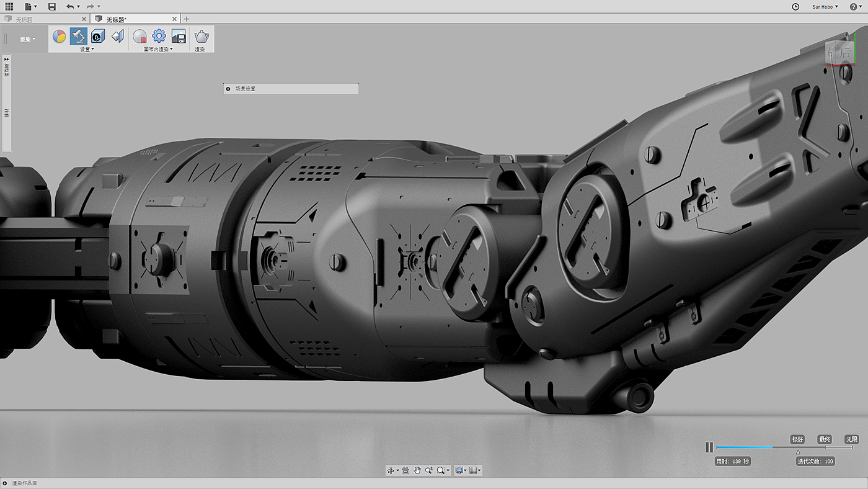
Task: Close the active 无标题* tab
Action: [175, 19]
